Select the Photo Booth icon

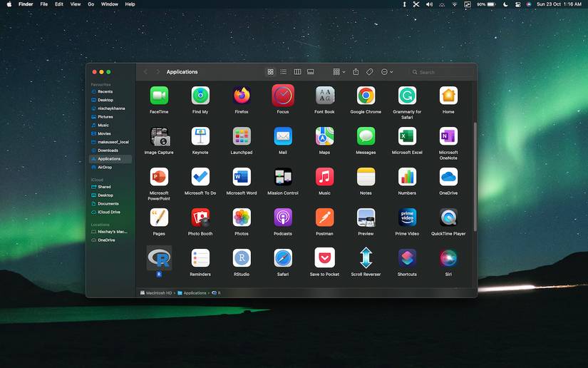click(200, 218)
